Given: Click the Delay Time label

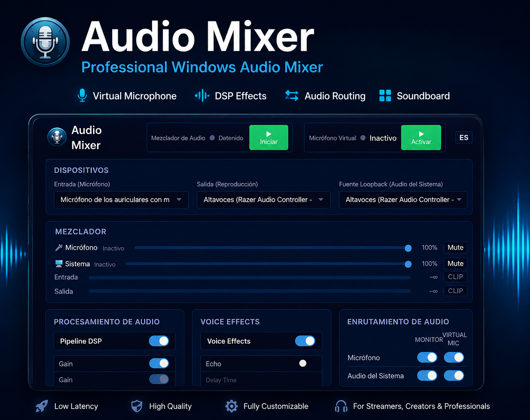Looking at the screenshot, I should click(221, 380).
